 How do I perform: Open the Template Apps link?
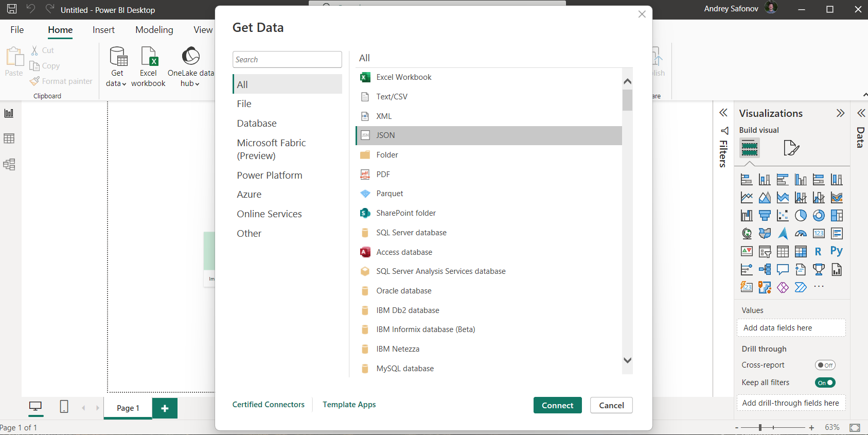tap(349, 405)
